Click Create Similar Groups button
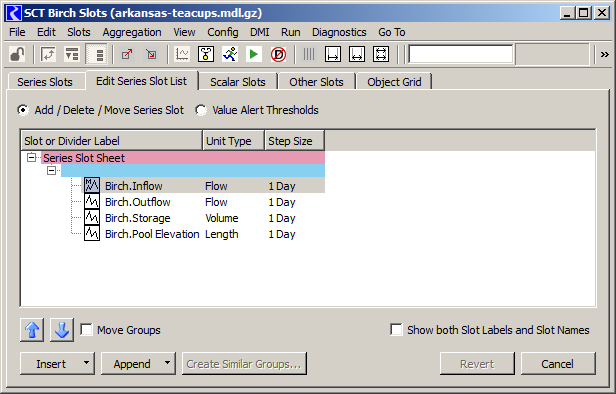616x394 pixels. (244, 364)
